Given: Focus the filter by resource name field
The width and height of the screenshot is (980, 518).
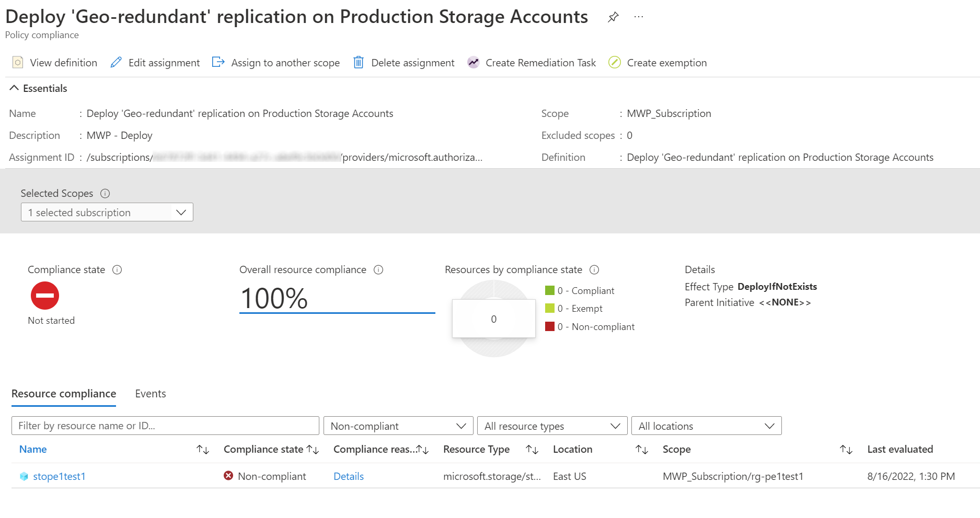Looking at the screenshot, I should click(x=165, y=426).
